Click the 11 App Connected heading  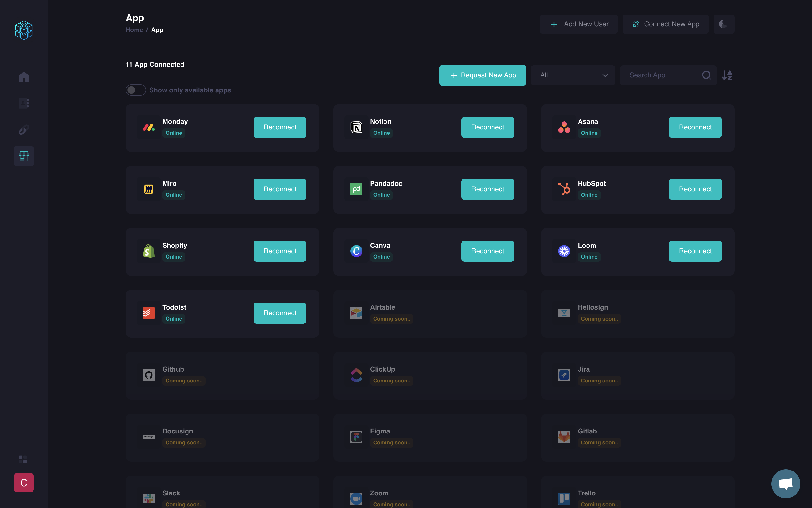click(155, 65)
